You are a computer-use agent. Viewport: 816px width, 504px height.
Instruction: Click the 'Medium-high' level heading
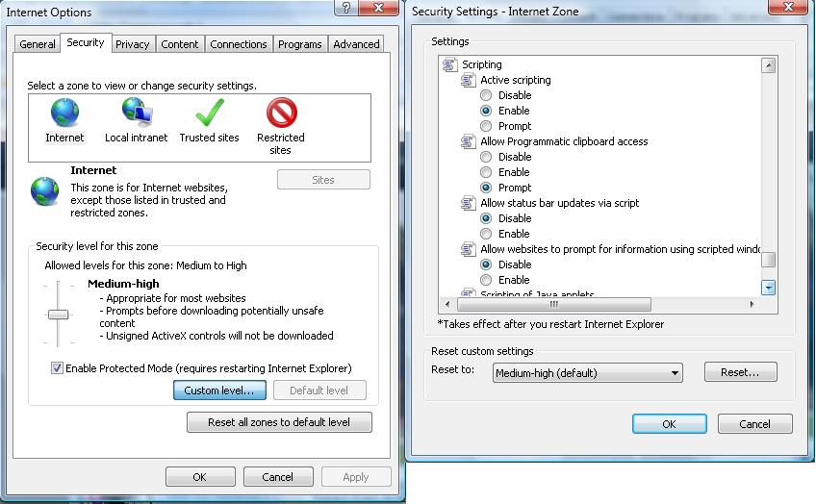pyautogui.click(x=123, y=284)
